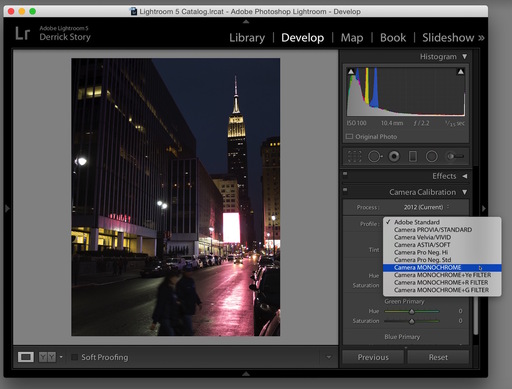Click the Derrick Story identity plate text
512x389 pixels.
tap(65, 37)
